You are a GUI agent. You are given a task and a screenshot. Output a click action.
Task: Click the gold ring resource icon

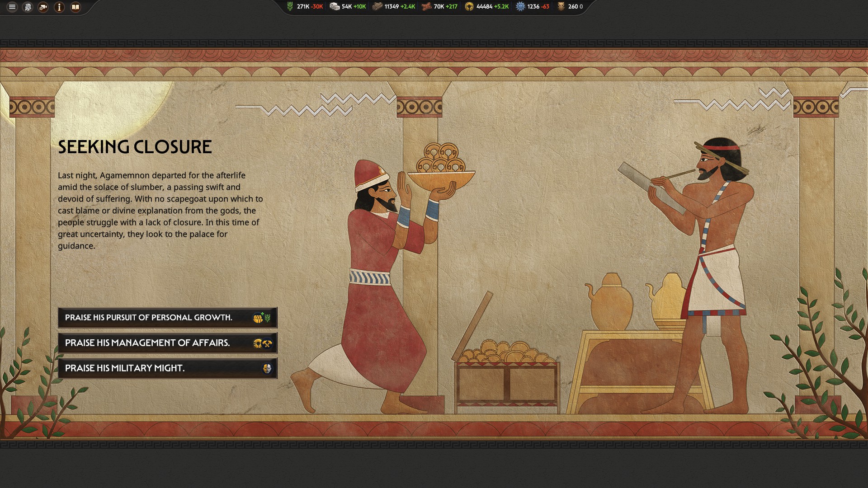click(x=469, y=6)
